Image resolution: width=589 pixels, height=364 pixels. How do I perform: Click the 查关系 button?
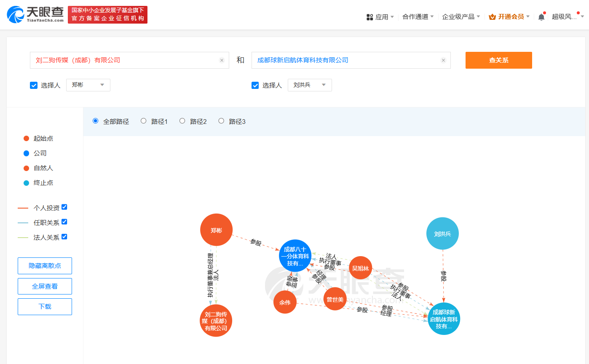tap(498, 60)
